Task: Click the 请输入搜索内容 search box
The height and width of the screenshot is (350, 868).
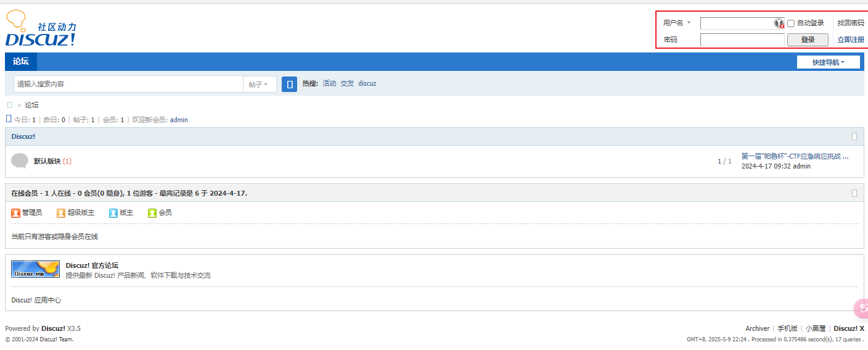Action: click(128, 84)
